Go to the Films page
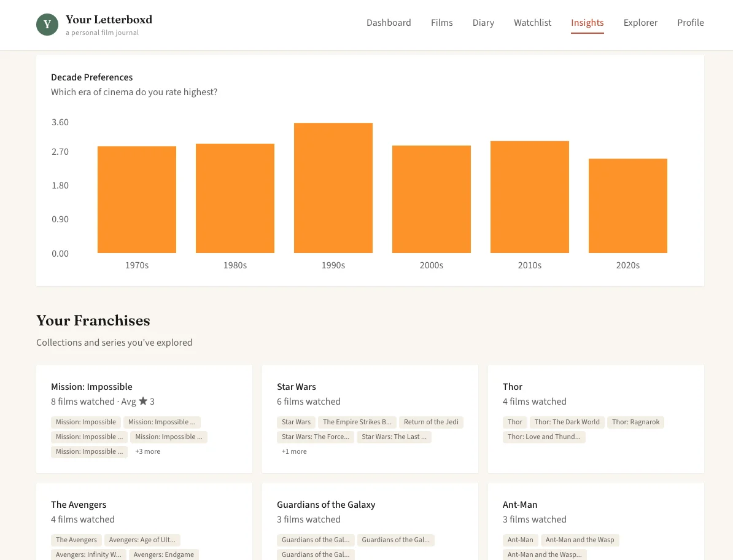 tap(441, 23)
